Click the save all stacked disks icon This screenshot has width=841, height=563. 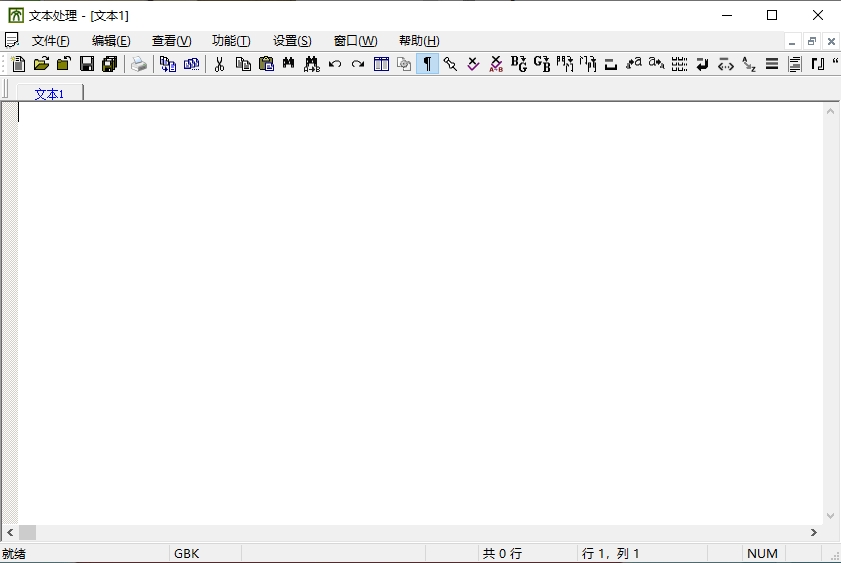pos(110,64)
